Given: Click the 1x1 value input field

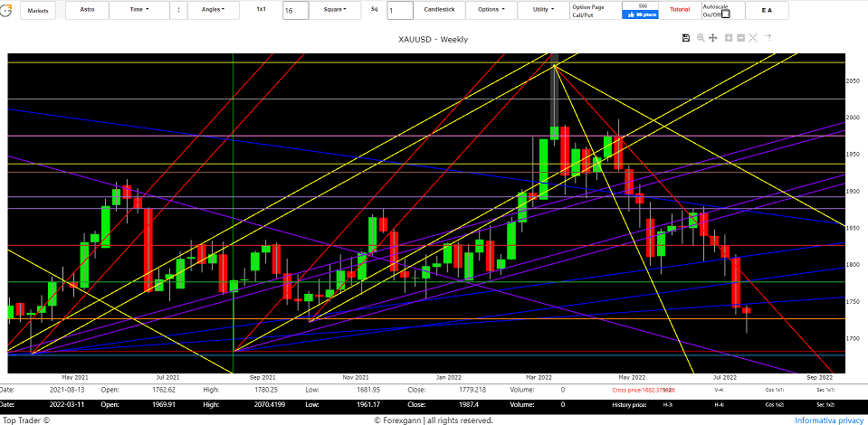Looking at the screenshot, I should [294, 10].
